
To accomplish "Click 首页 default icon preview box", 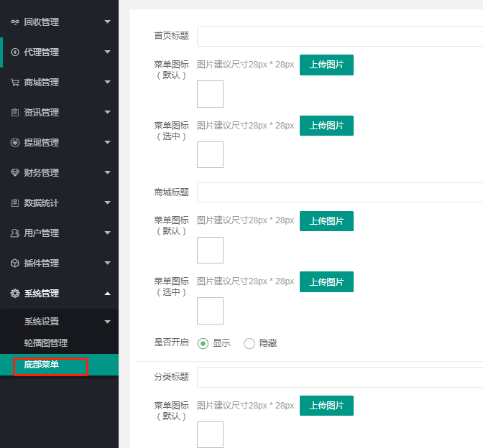I will pyautogui.click(x=210, y=94).
